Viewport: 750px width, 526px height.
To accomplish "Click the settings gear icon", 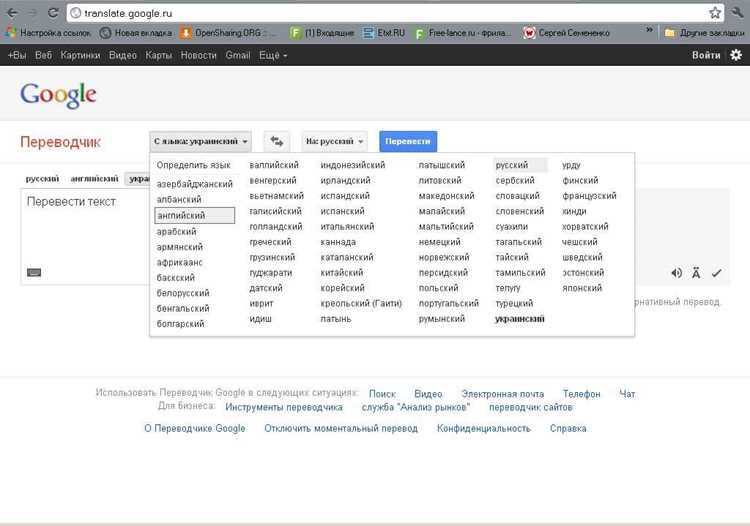I will [x=736, y=55].
